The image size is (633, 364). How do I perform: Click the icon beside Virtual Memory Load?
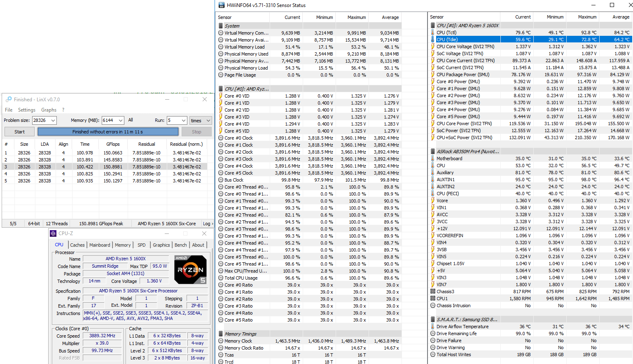tap(221, 47)
